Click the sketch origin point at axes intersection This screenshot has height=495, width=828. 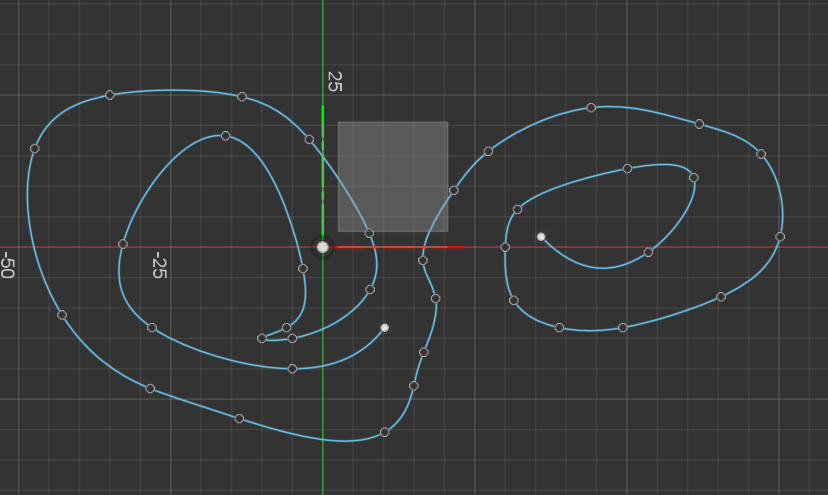click(x=322, y=247)
